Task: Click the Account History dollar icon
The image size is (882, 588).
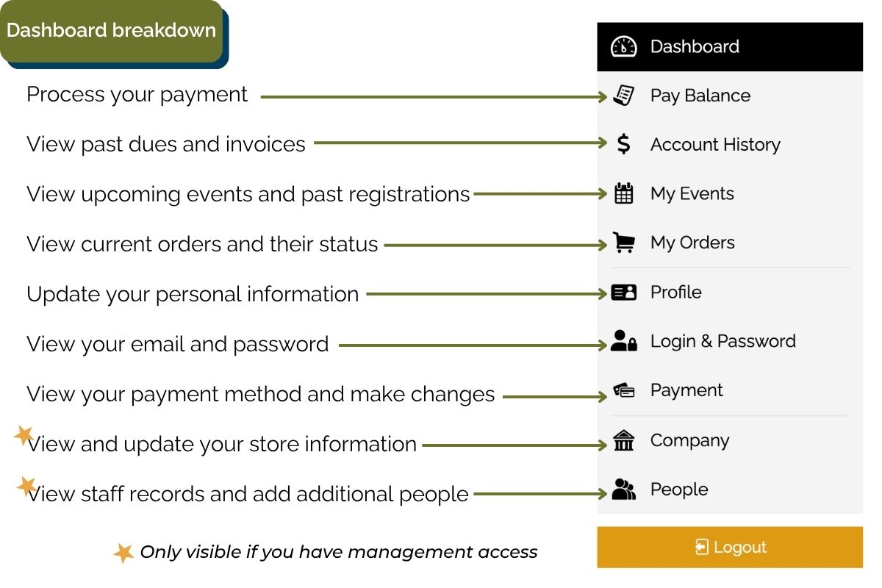Action: (x=623, y=145)
